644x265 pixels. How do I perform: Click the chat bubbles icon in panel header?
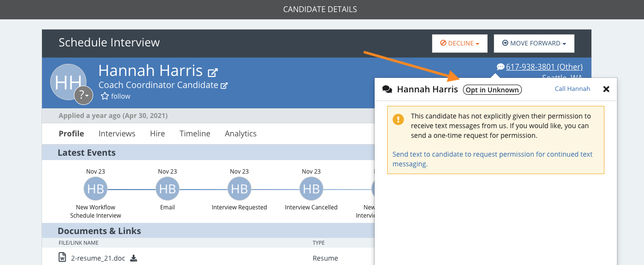(x=387, y=89)
